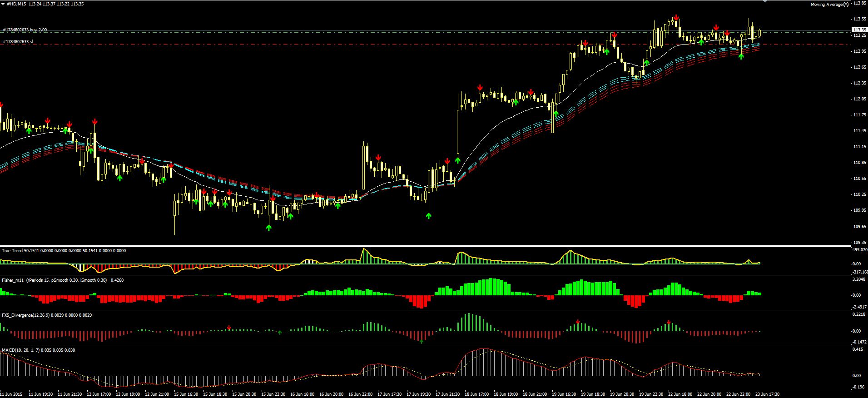This screenshot has width=868, height=398.
Task: Click the 17 Jun 17:30 time label
Action: click(x=390, y=394)
